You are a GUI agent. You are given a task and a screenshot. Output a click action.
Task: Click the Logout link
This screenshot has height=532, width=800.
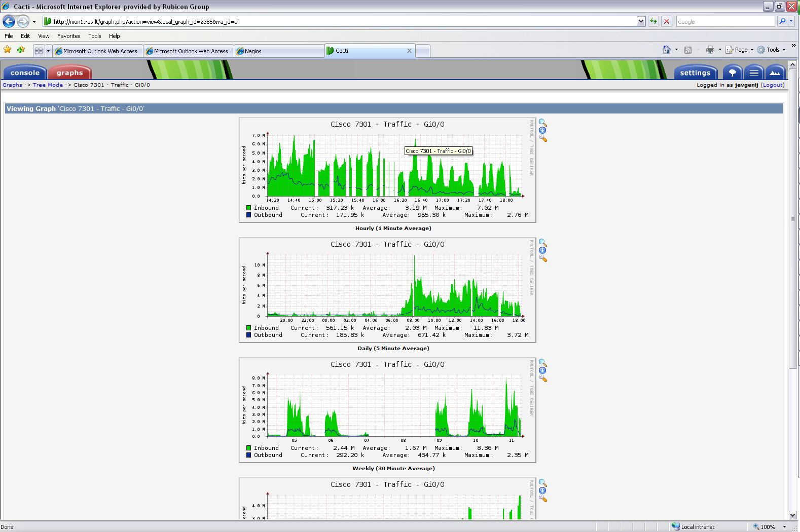(x=773, y=85)
